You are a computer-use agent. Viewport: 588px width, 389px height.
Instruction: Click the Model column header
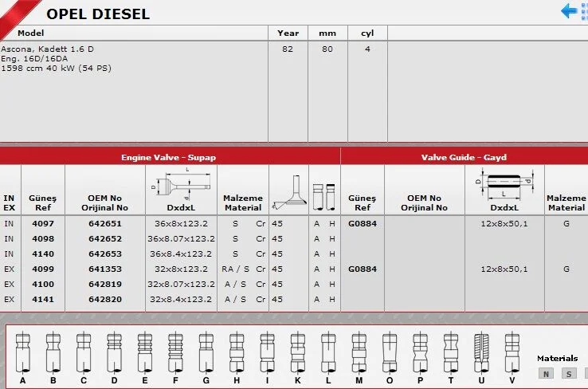(x=31, y=33)
